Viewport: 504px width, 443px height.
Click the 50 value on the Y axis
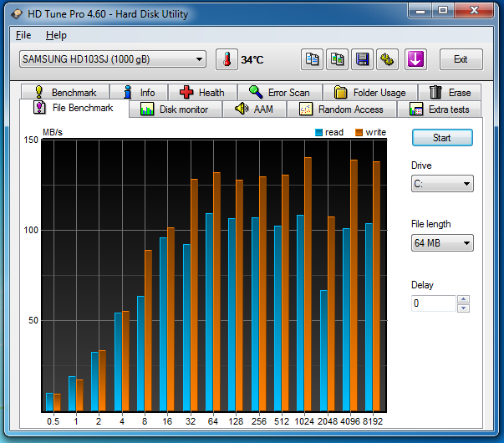(33, 320)
